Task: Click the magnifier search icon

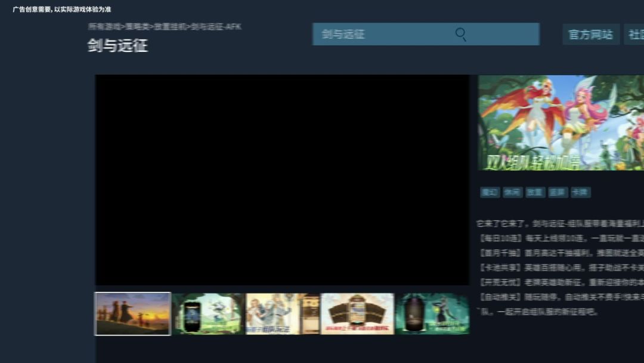Action: 461,34
